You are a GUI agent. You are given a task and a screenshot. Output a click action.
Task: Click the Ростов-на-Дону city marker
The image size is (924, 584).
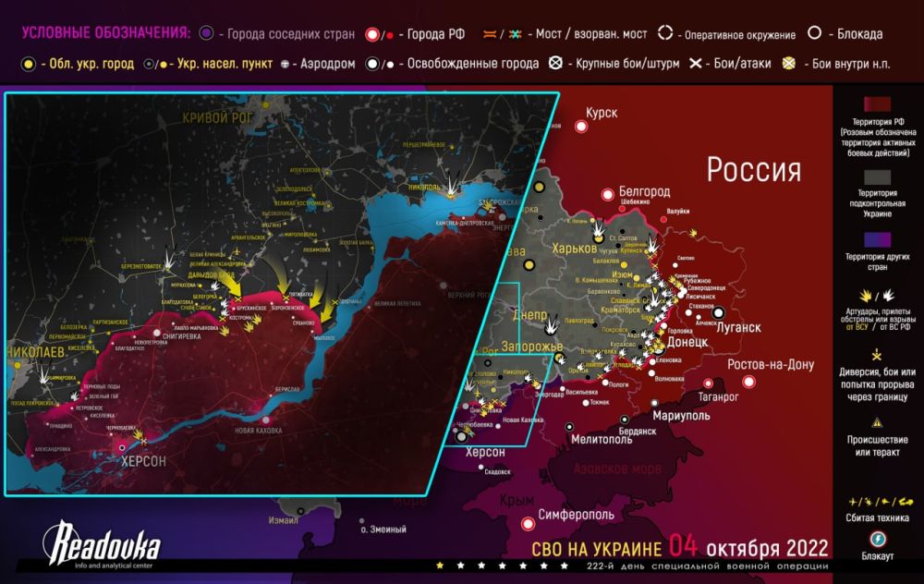[748, 381]
